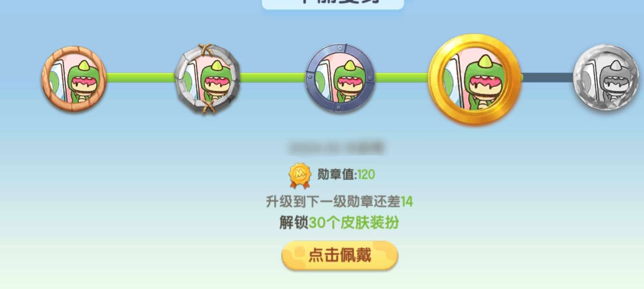Click the green progress line between stone and steel badges
This screenshot has width=644, height=289.
point(273,78)
